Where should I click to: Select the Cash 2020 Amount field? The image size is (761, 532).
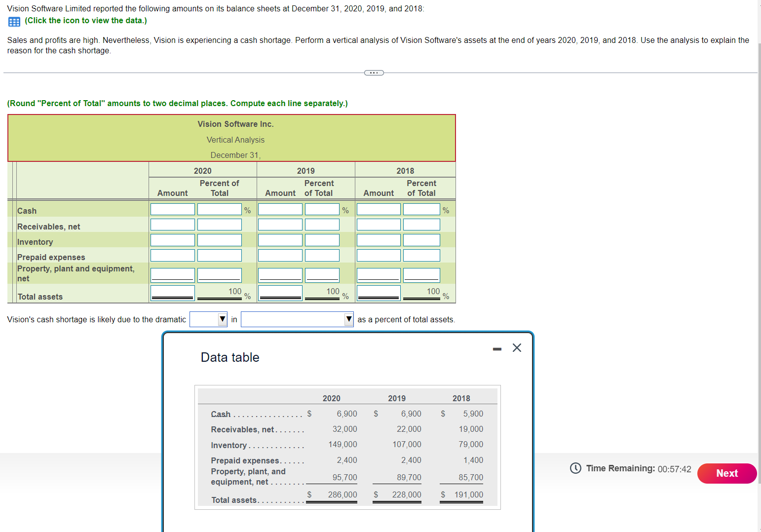coord(173,209)
